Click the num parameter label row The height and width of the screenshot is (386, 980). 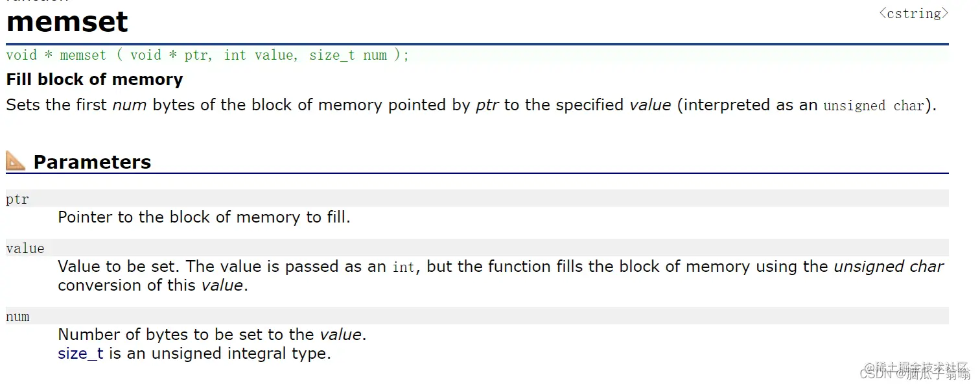pos(477,316)
